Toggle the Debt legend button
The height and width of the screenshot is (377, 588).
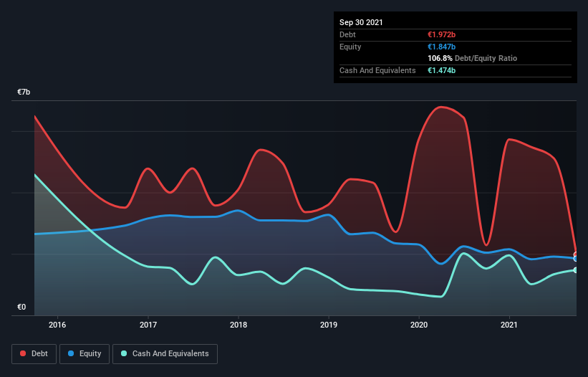[x=34, y=354]
